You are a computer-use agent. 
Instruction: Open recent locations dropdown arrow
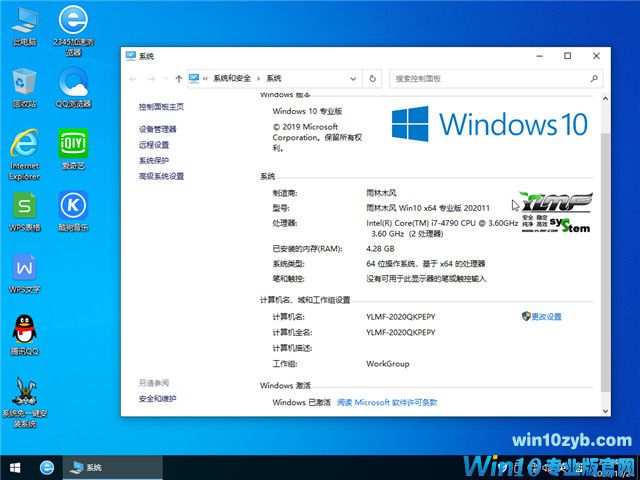coord(165,79)
